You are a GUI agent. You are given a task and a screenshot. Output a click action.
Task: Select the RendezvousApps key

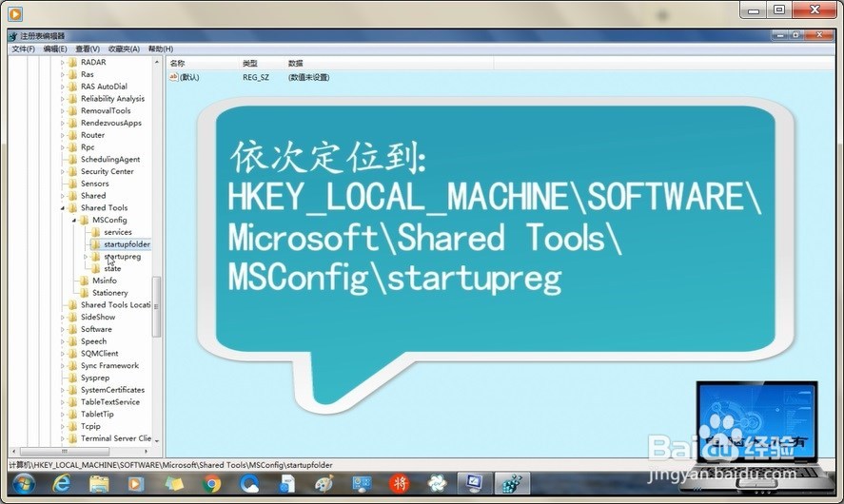tap(111, 124)
